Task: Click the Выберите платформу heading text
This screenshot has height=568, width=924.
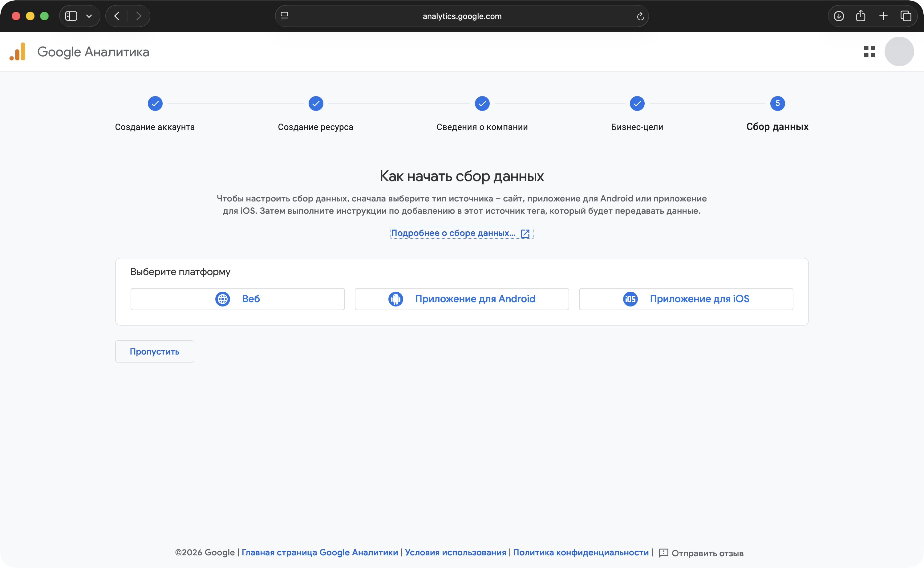Action: (180, 272)
